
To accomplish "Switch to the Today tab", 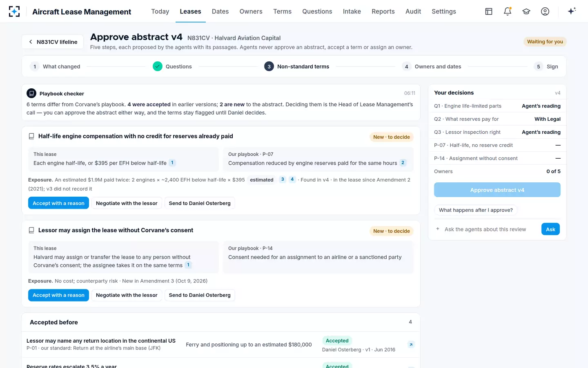I will (x=160, y=11).
